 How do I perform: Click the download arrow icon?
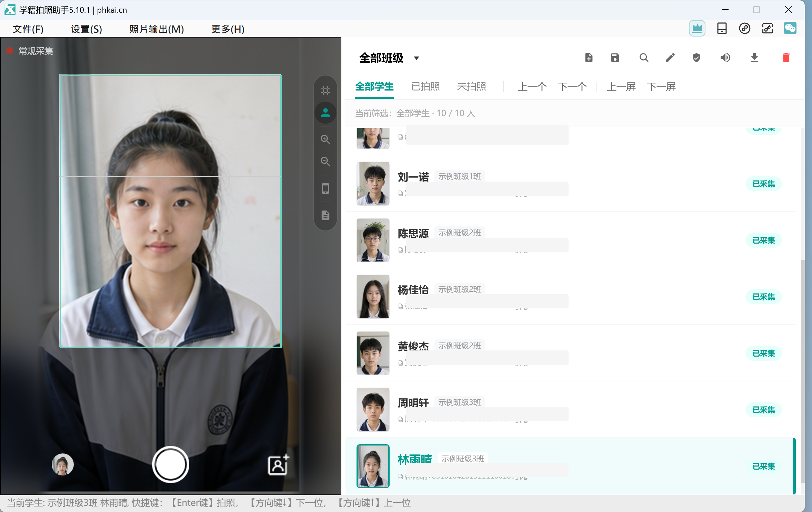point(754,58)
